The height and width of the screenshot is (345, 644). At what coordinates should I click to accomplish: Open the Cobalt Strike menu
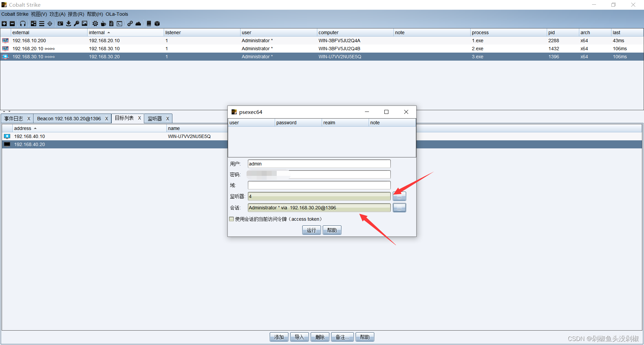pyautogui.click(x=15, y=14)
